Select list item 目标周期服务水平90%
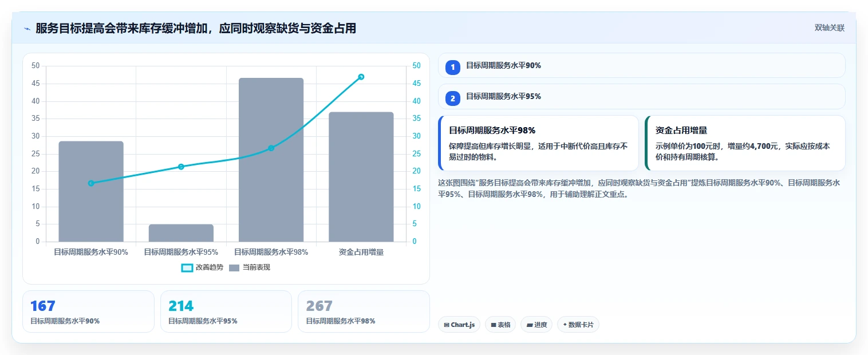This screenshot has width=868, height=355. [x=642, y=65]
